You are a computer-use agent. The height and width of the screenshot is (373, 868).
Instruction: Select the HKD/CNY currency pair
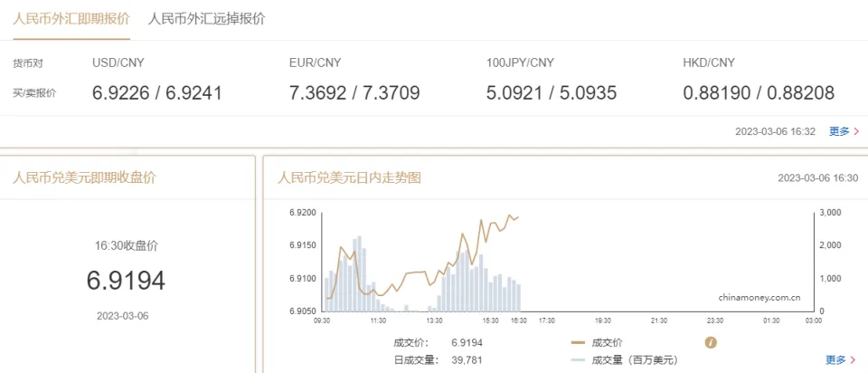click(709, 62)
